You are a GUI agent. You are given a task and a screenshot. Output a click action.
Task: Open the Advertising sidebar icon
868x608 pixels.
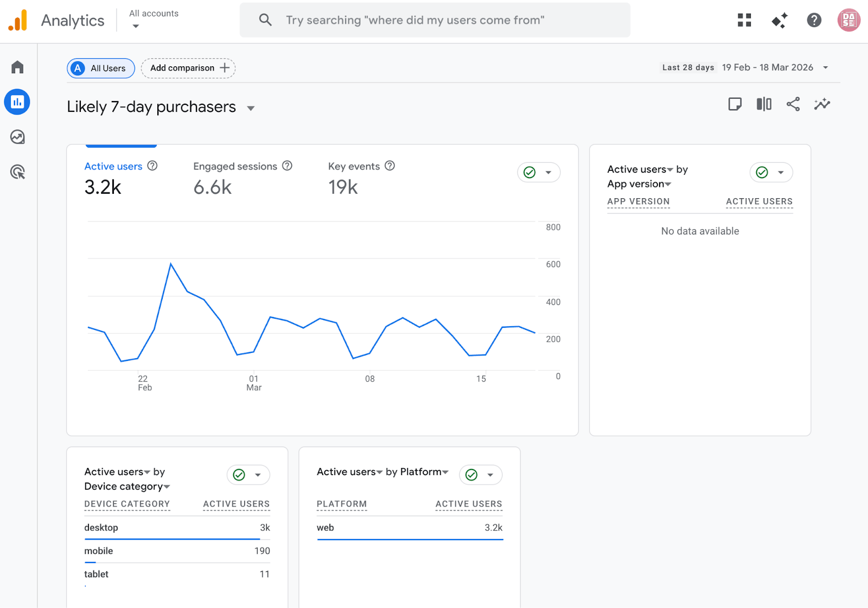tap(17, 172)
